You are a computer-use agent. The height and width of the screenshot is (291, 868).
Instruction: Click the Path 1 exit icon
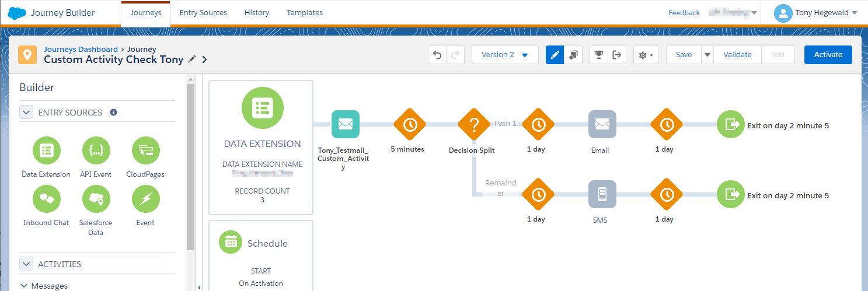(x=731, y=124)
